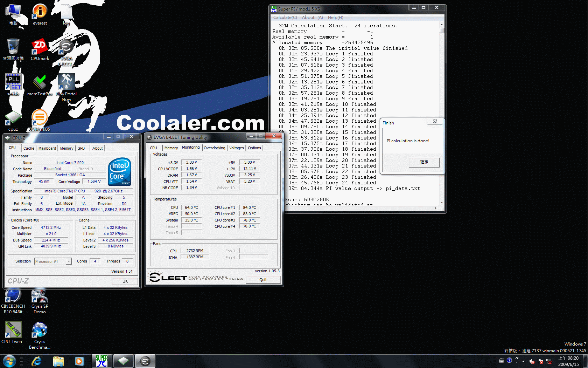This screenshot has width=588, height=368.
Task: Open the everest desktop icon
Action: pyautogui.click(x=40, y=15)
